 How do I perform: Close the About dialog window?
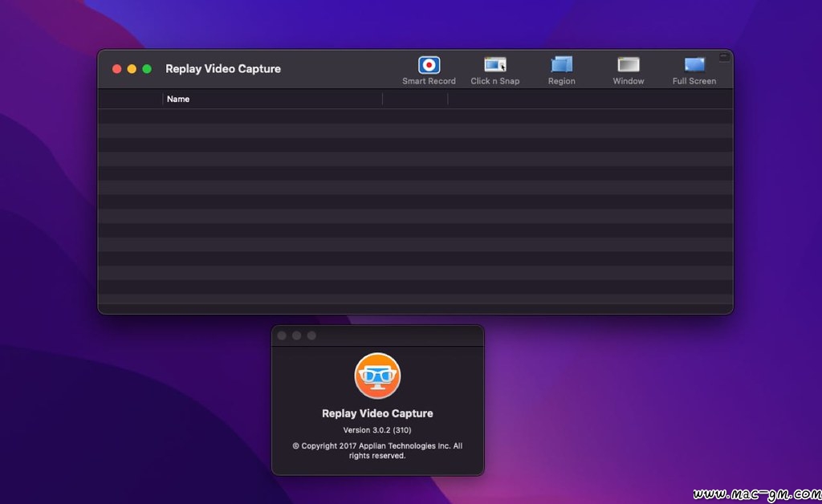282,335
